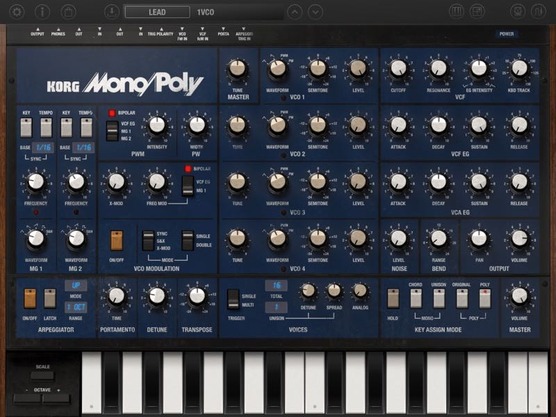The image size is (556, 417).
Task: Click the VCA EG RELEASE knob
Action: click(519, 182)
